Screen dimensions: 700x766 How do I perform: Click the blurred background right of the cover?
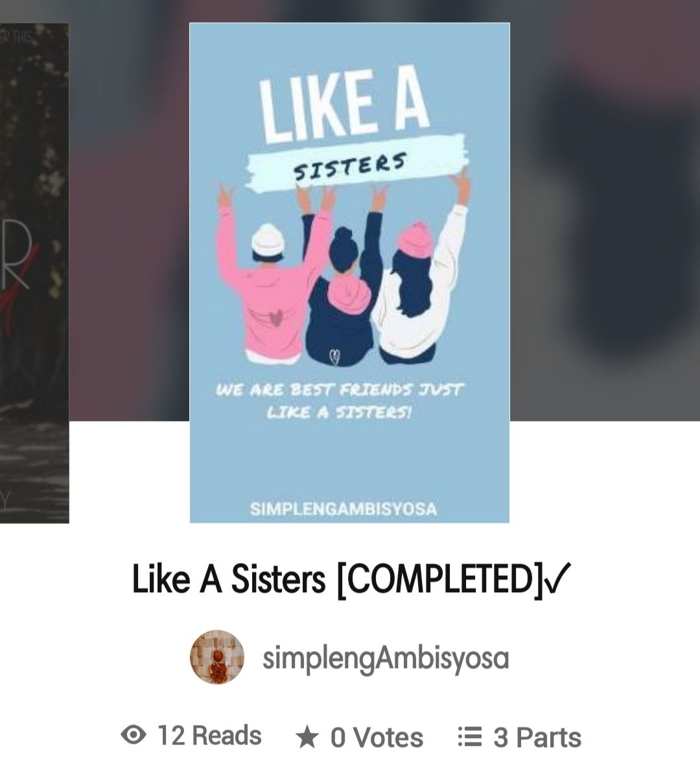[605, 210]
